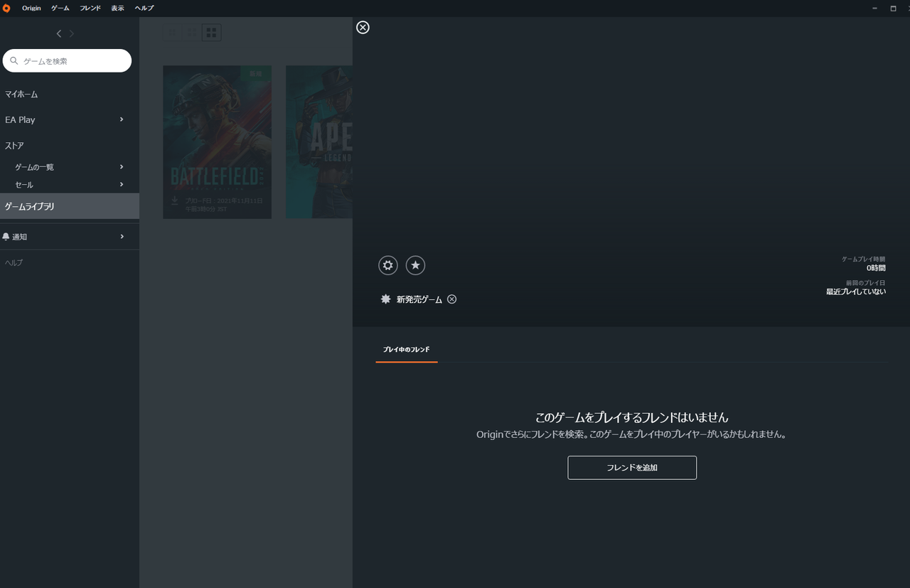Go forward with the right arrow
Screen dimensions: 910x588
(71, 33)
